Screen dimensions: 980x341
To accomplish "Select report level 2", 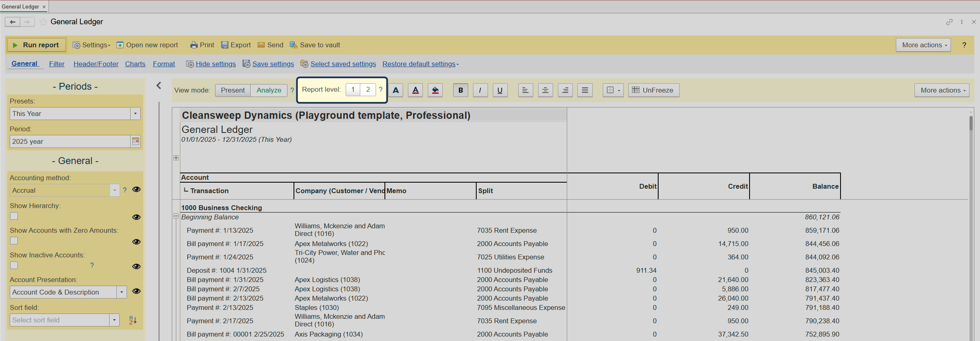I will pos(368,89).
